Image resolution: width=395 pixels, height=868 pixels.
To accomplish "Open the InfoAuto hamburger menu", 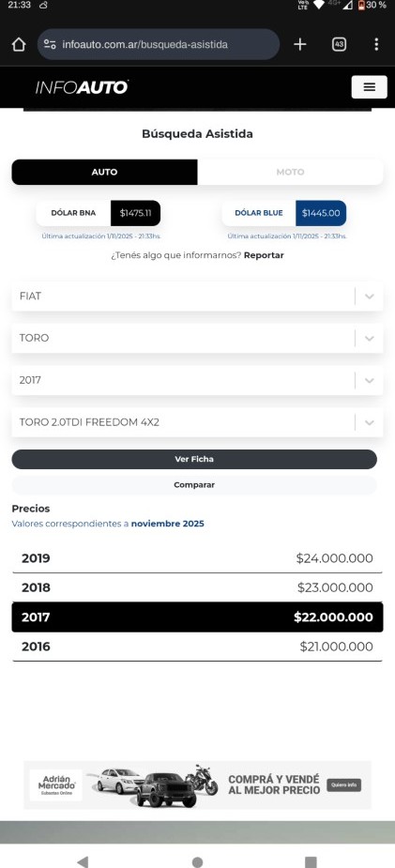I will coord(369,87).
